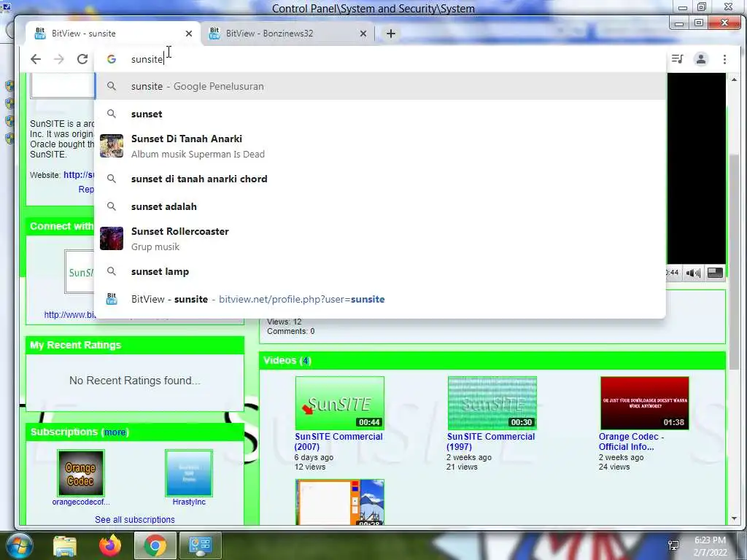
Task: Select the 'sunset adalah' suggestion
Action: tap(381, 206)
